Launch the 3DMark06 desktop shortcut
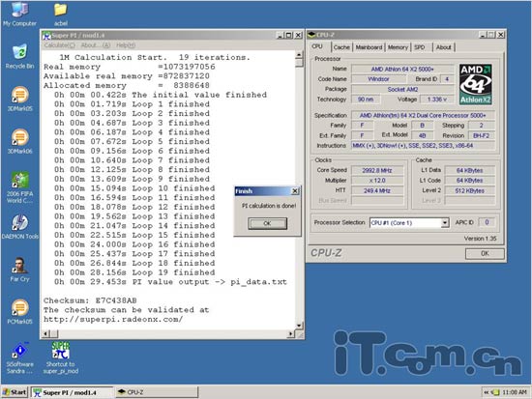The height and width of the screenshot is (399, 532). [19, 141]
